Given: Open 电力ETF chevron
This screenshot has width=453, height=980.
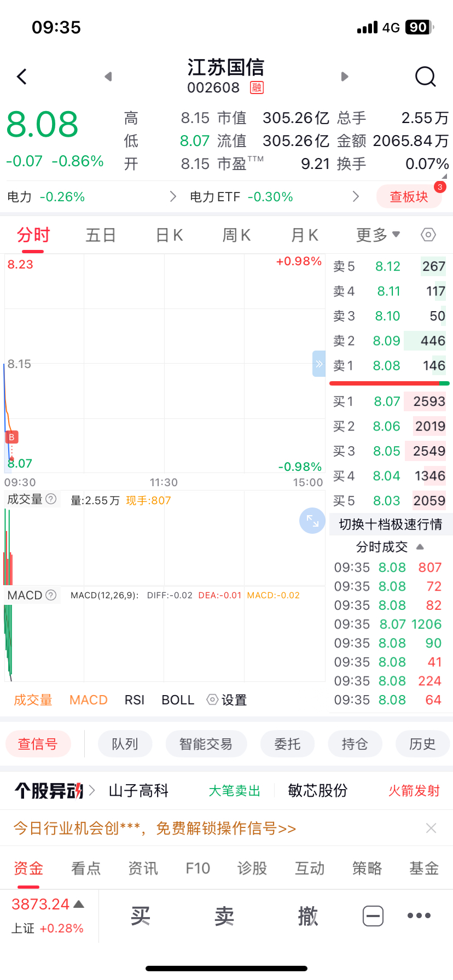Looking at the screenshot, I should (x=356, y=196).
